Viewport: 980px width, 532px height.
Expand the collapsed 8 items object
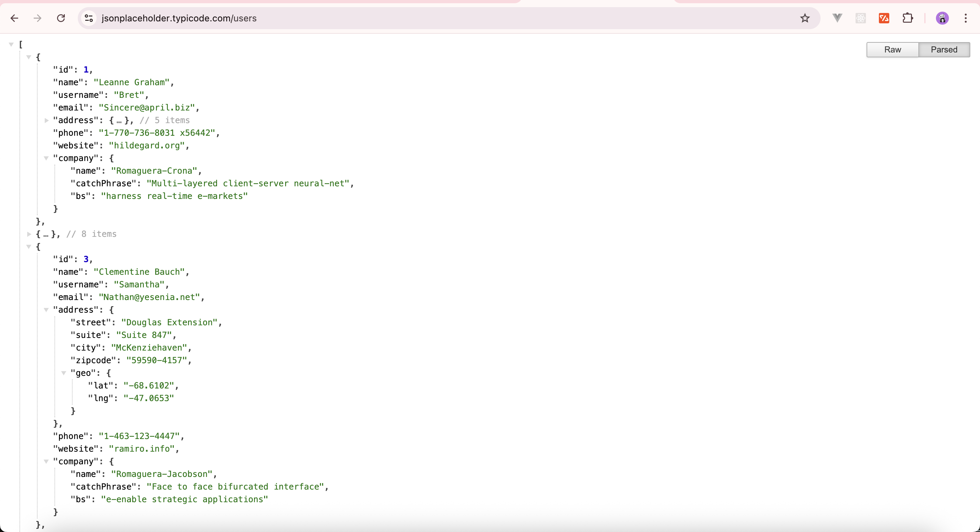coord(29,234)
